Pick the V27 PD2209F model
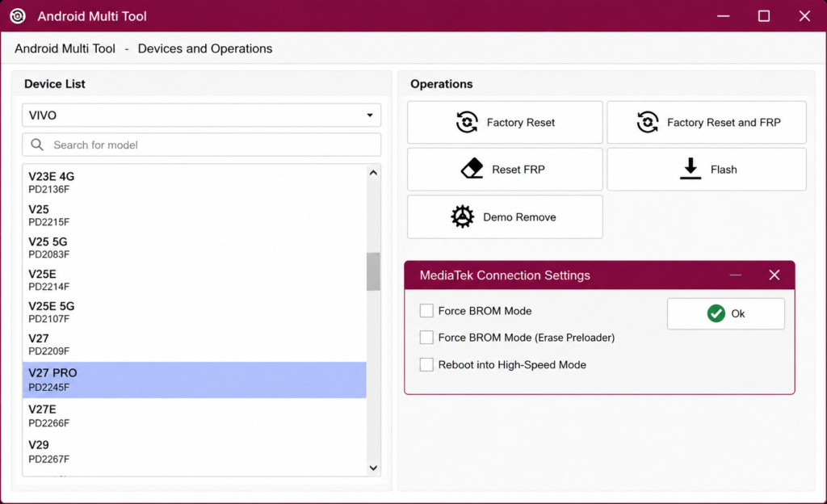 [x=195, y=344]
